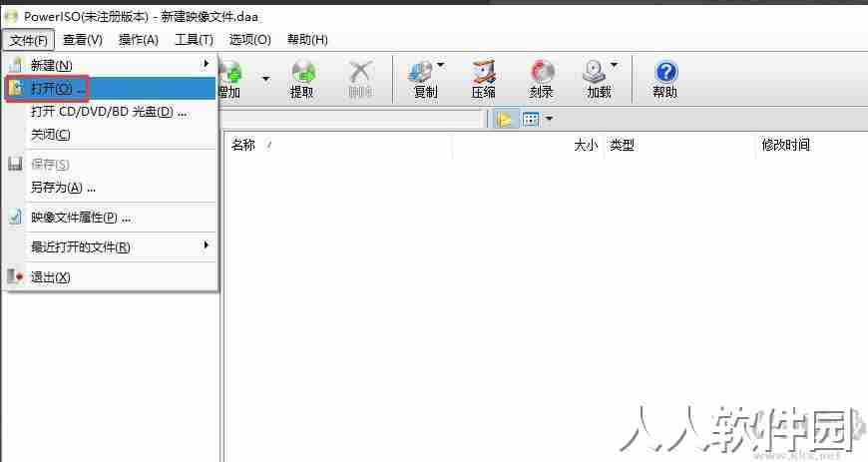Click the 帮助 help toolbar icon
This screenshot has height=462, width=868.
click(665, 80)
